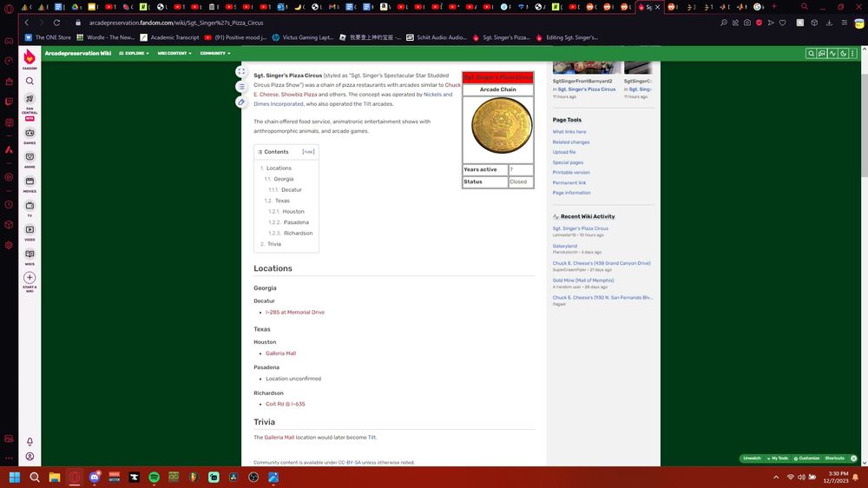Expand the Community dropdown menu
Viewport: 868px width, 488px height.
point(215,53)
